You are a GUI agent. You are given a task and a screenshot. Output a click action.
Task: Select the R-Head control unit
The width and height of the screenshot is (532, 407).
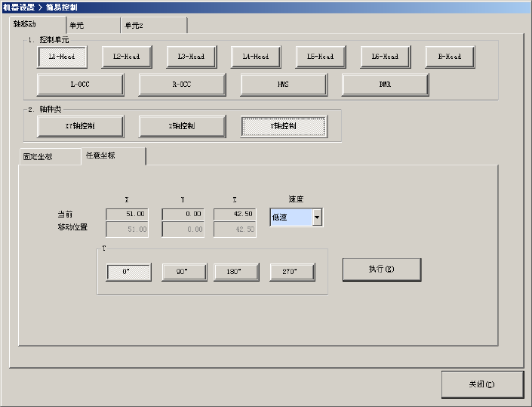[450, 57]
